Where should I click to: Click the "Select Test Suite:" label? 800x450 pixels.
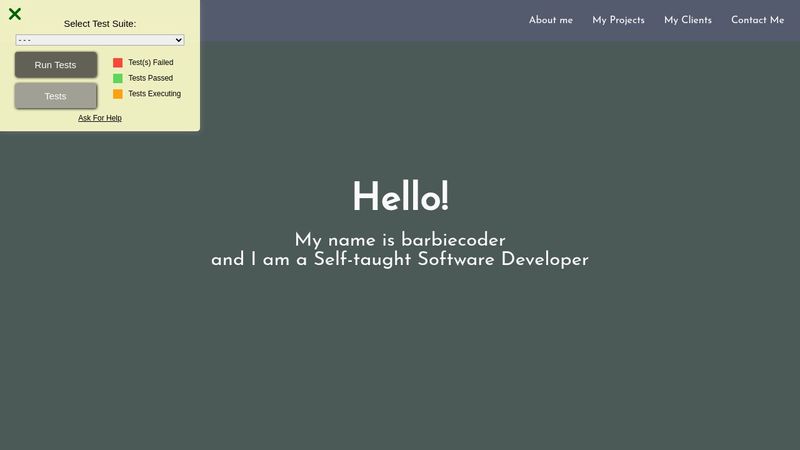pos(100,23)
